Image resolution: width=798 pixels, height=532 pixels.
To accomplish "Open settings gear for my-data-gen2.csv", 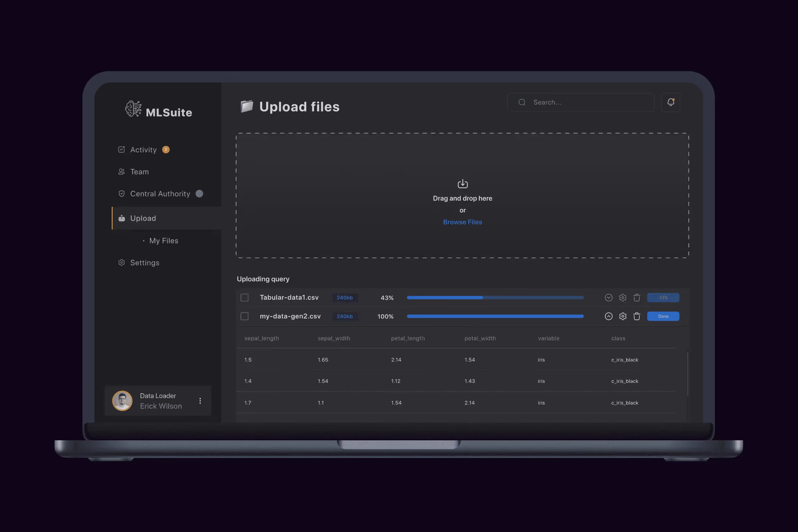I will tap(622, 316).
